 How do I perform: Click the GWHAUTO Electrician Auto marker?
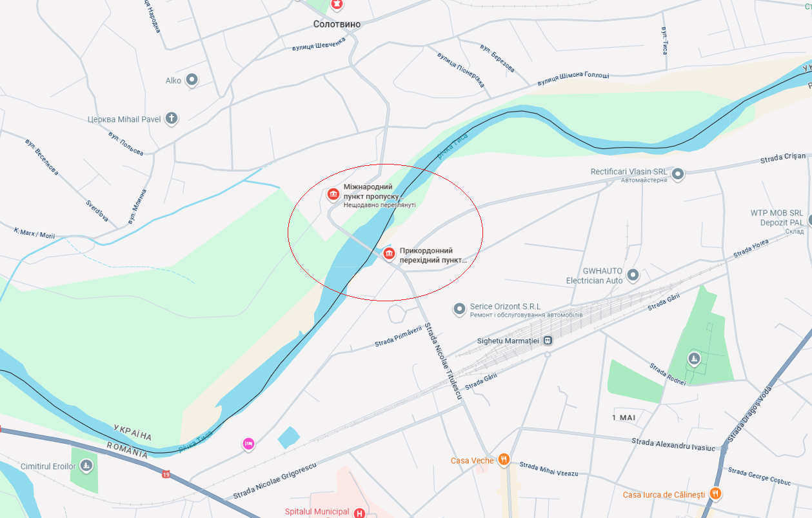tap(633, 275)
